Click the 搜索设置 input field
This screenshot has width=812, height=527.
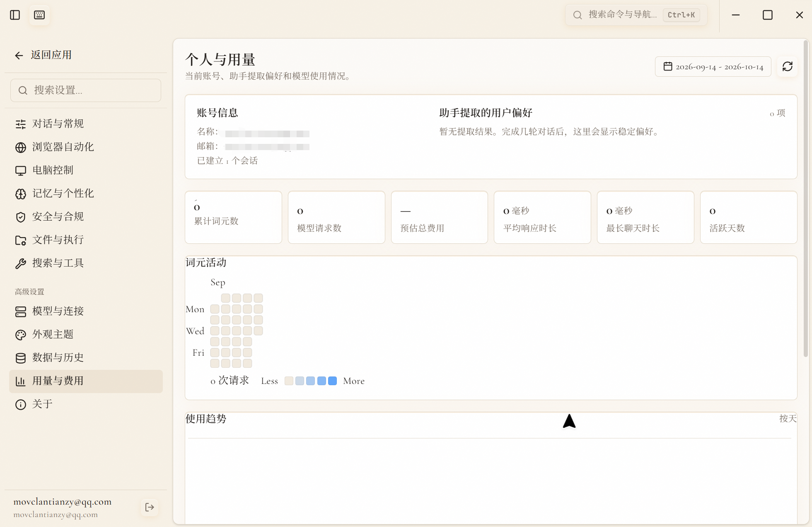click(86, 90)
